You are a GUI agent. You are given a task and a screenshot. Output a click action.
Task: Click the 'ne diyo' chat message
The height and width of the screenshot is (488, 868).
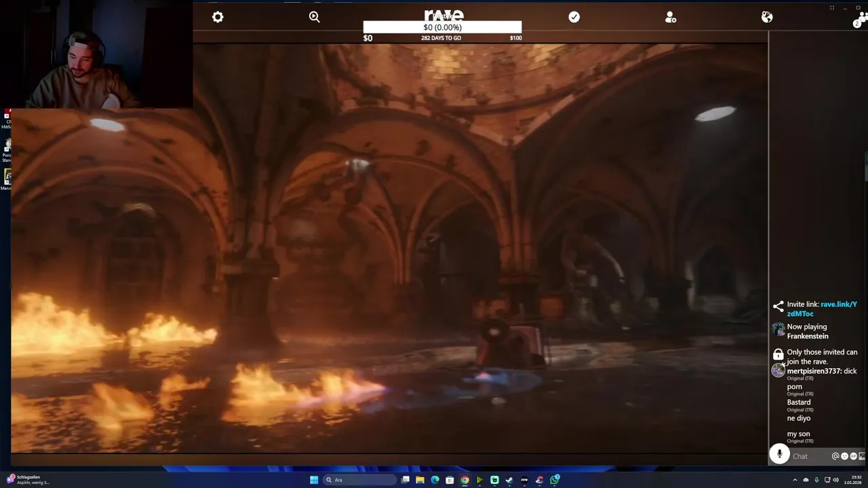(799, 418)
